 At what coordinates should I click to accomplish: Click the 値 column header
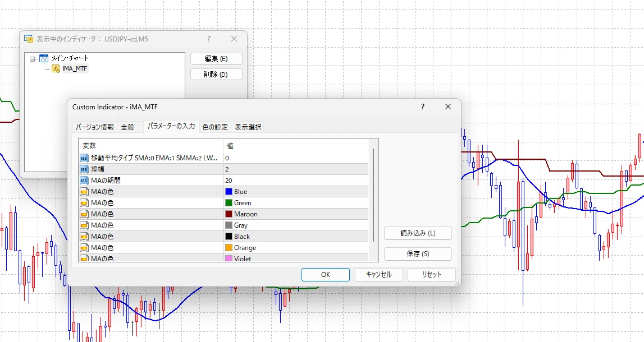click(x=296, y=146)
